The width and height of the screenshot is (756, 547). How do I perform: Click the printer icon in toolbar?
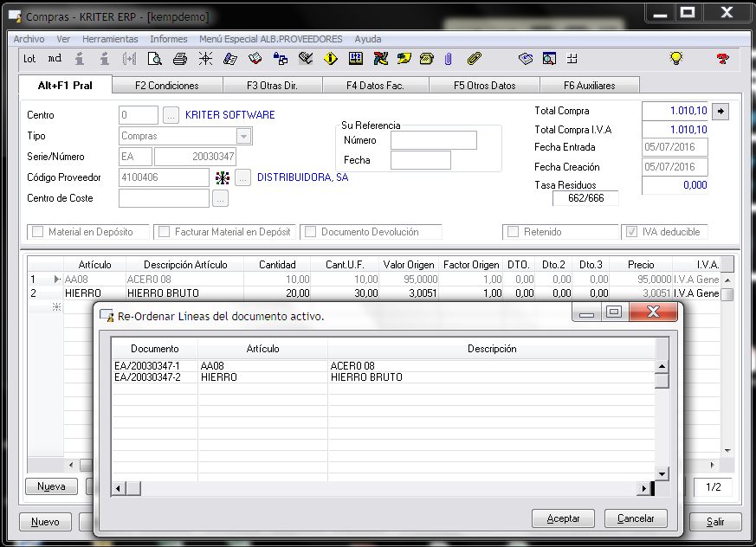point(180,59)
